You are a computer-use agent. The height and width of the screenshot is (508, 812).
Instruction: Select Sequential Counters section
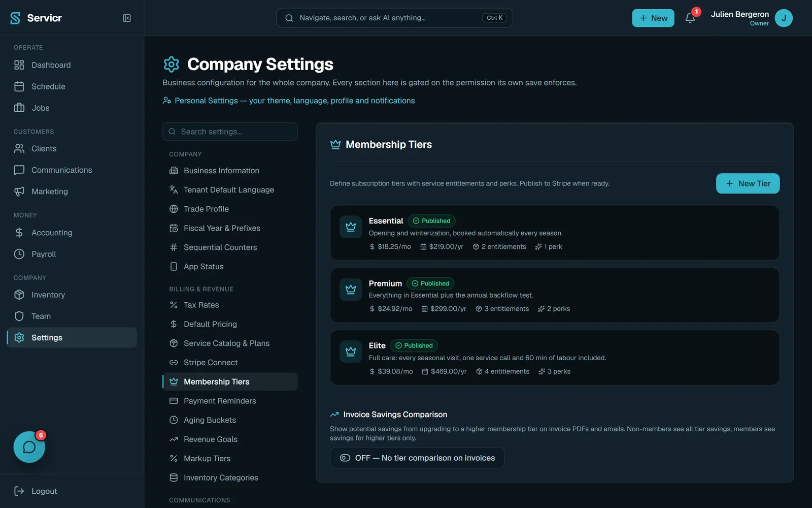point(230,247)
